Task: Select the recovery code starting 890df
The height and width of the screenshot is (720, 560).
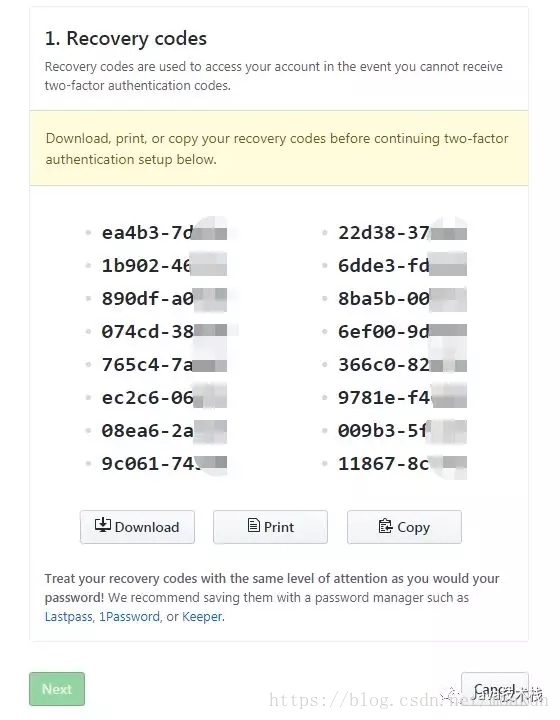Action: (164, 299)
